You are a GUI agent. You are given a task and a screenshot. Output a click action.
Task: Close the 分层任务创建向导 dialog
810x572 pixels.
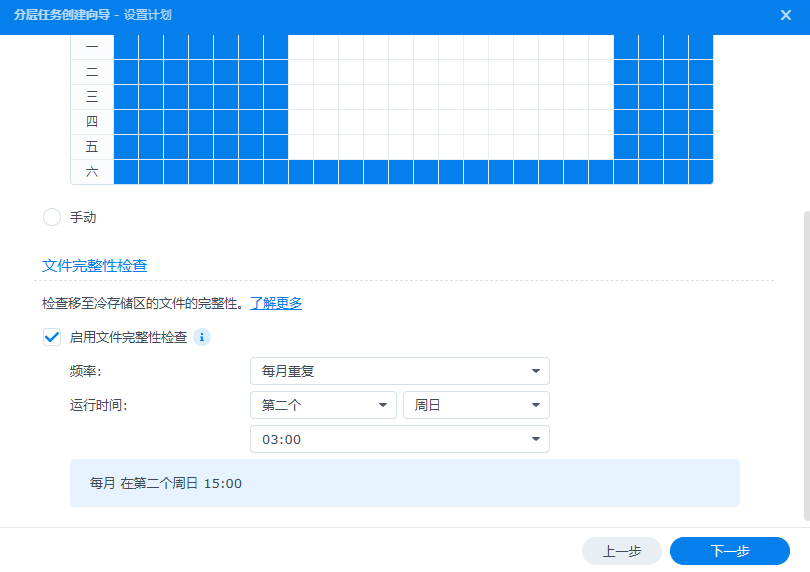point(785,15)
